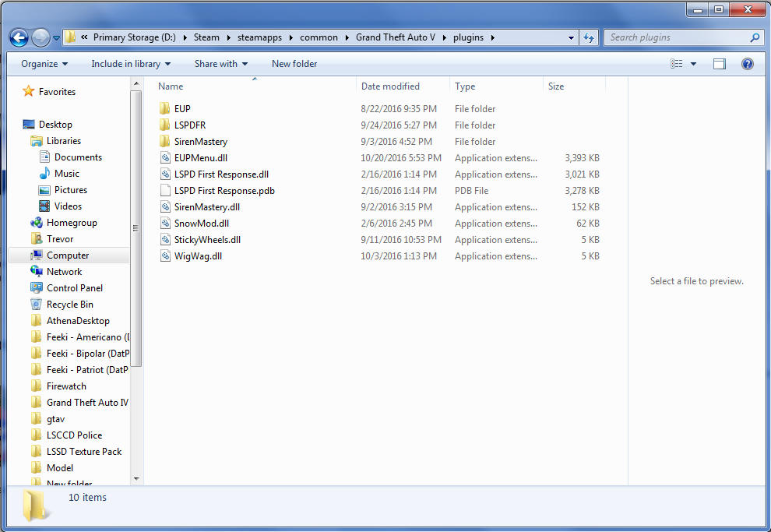Select the WigWag.dll file name
The image size is (771, 532).
pyautogui.click(x=198, y=256)
